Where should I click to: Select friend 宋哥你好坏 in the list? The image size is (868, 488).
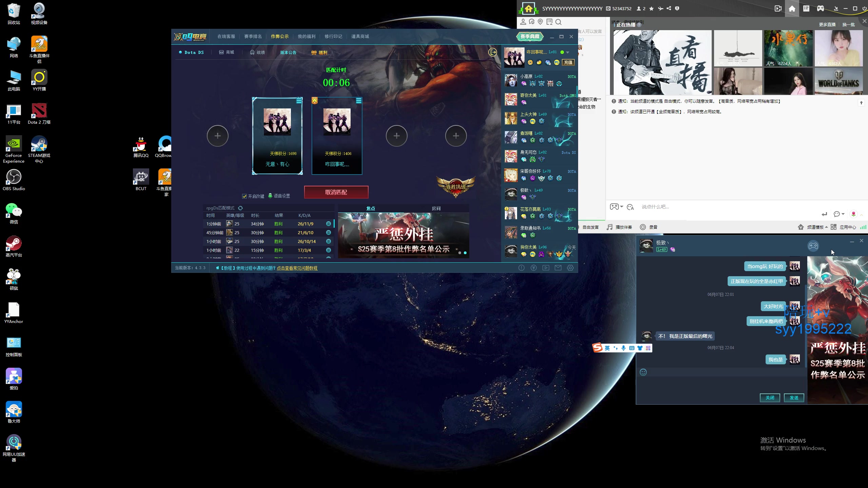pyautogui.click(x=540, y=175)
